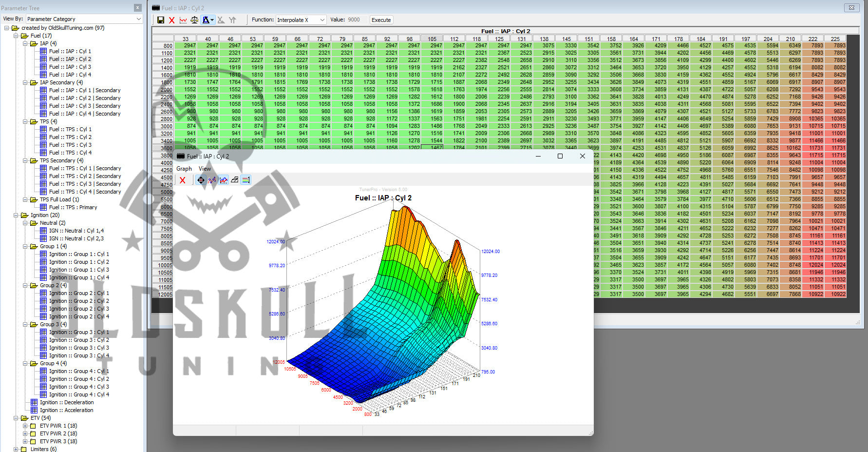Click the blue triangle icon in table toolbar
The image size is (868, 452).
(206, 20)
